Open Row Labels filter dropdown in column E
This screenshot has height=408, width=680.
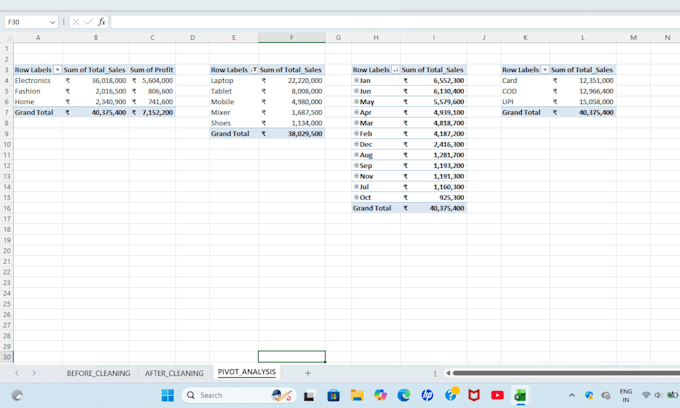[x=254, y=69]
